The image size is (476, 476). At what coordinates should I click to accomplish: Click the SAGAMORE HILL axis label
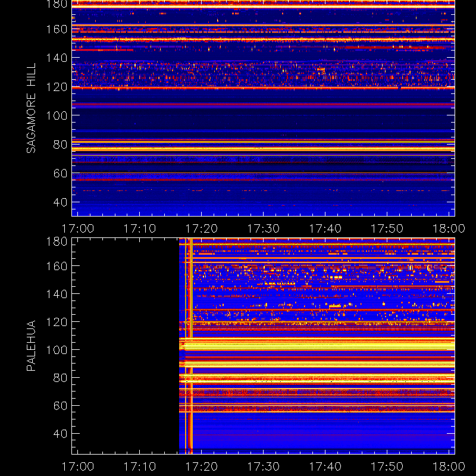coord(31,108)
